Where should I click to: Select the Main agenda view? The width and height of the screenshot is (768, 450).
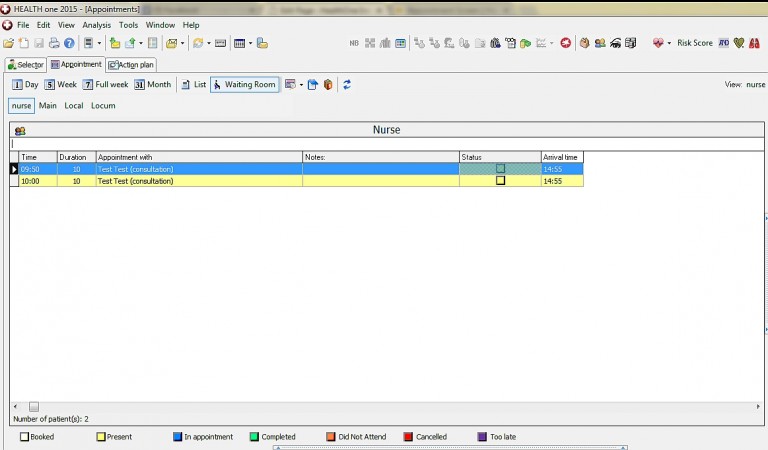pos(48,105)
